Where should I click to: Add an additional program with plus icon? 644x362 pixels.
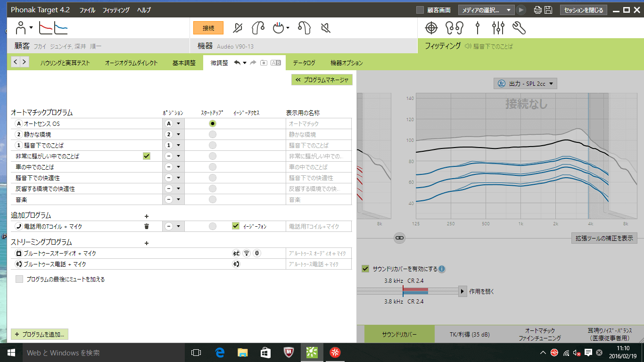tap(146, 216)
